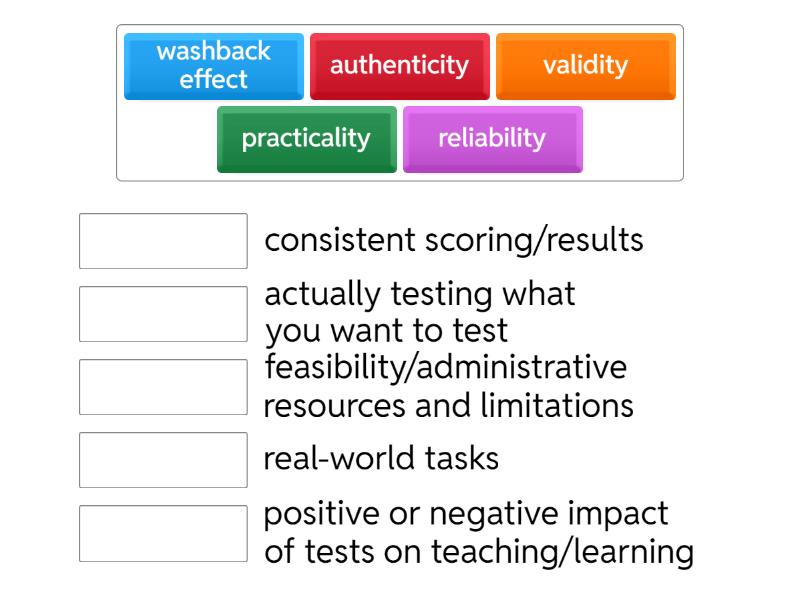The image size is (800, 600).
Task: Select the 'actually testing what you want to test' text
Action: click(420, 312)
